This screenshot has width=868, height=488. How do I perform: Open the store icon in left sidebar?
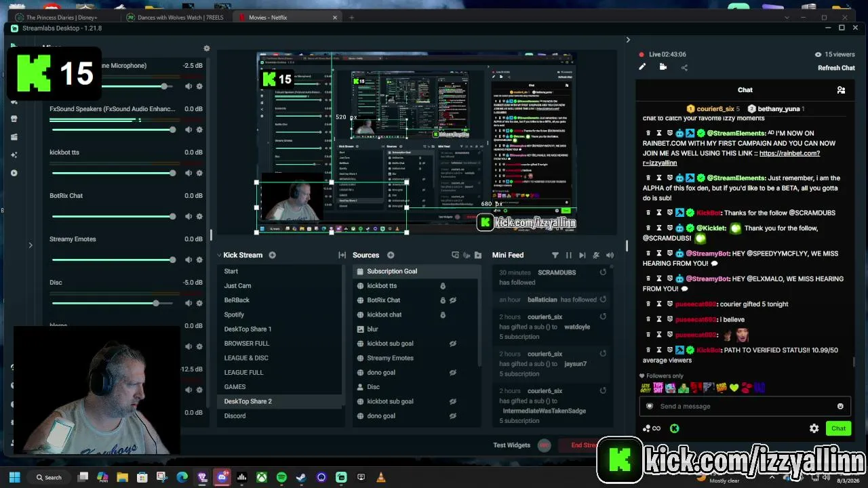pos(14,119)
